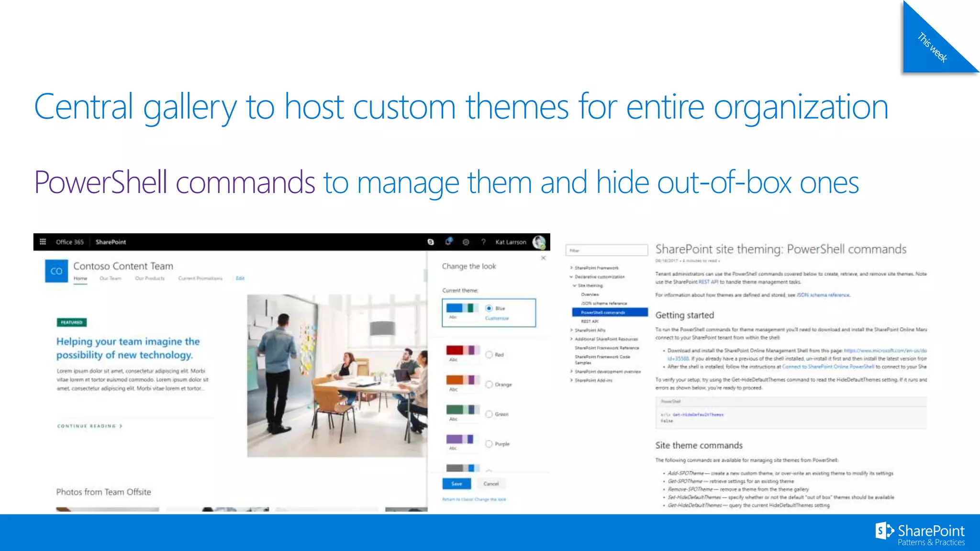Click the Get-HideDefaultThemes code line
This screenshot has height=551, width=980.
coord(698,415)
